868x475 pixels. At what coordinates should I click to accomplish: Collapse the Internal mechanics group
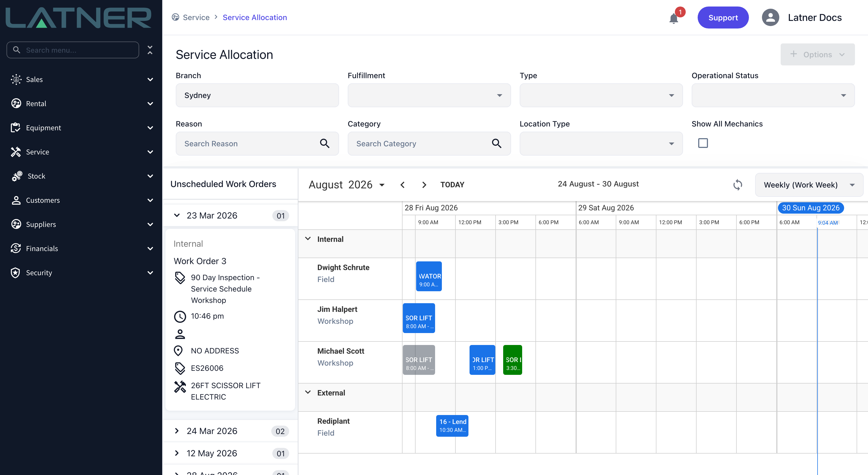pos(308,239)
